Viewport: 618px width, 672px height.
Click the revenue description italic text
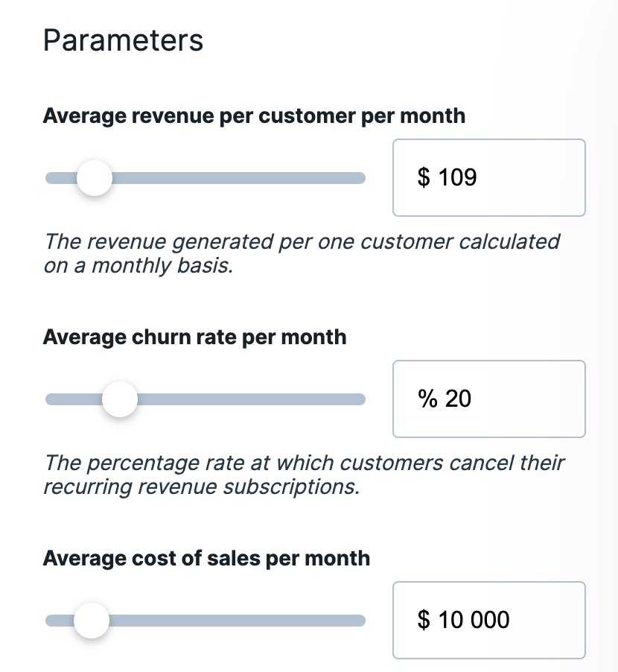point(302,253)
